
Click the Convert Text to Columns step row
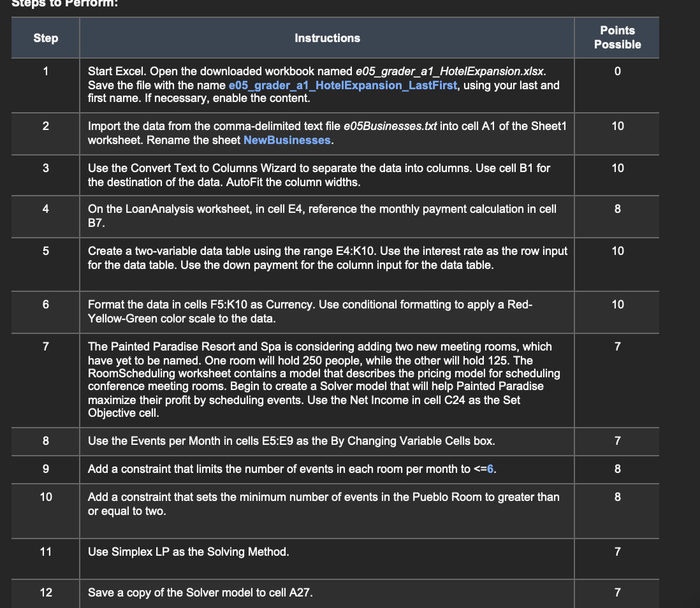326,175
